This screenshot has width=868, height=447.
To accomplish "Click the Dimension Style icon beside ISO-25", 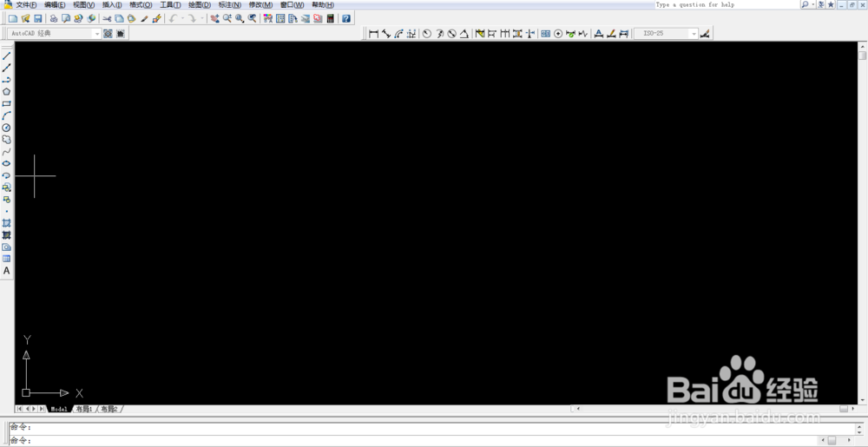I will click(x=705, y=34).
